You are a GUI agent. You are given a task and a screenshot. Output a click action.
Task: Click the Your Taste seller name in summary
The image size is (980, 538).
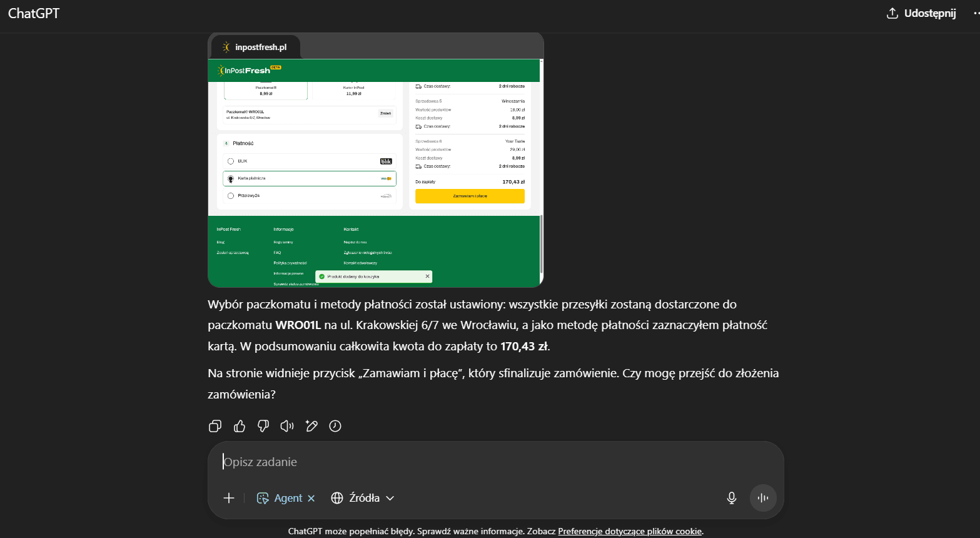(x=515, y=141)
